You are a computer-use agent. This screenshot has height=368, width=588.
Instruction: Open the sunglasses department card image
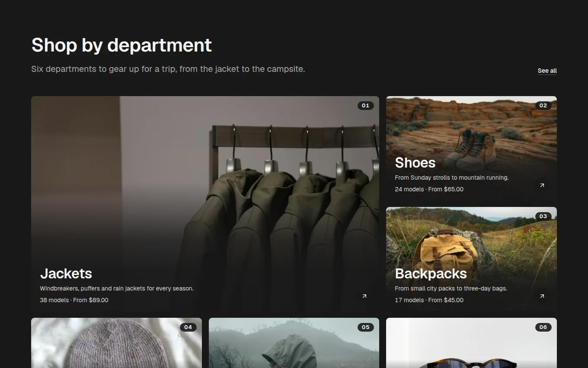tap(471, 343)
